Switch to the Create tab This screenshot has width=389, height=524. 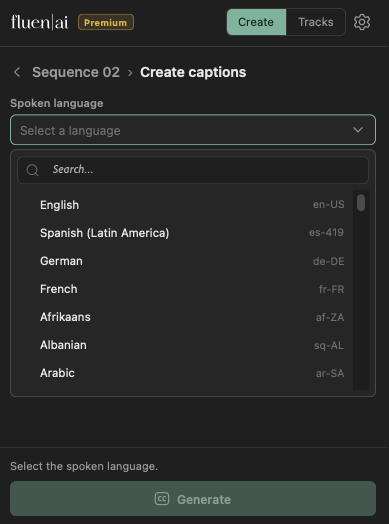256,22
